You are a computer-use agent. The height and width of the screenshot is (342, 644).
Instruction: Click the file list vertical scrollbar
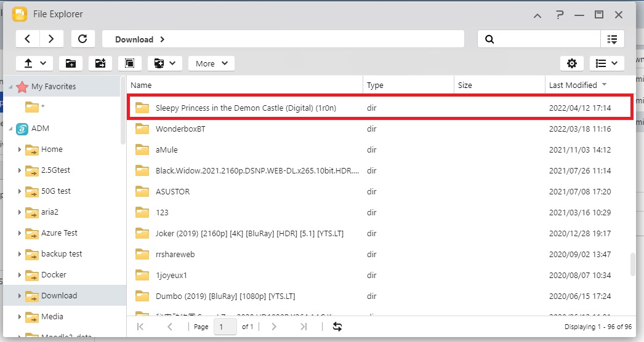point(633,265)
